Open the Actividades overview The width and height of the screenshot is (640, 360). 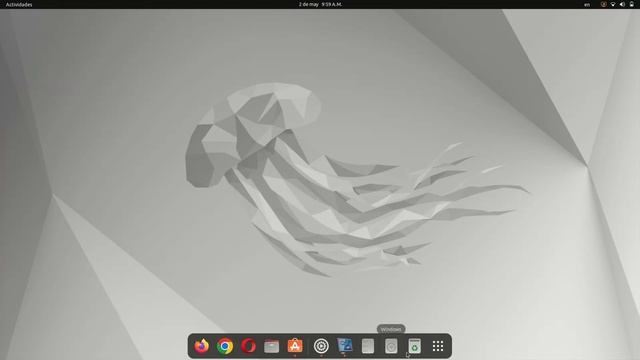[19, 4]
